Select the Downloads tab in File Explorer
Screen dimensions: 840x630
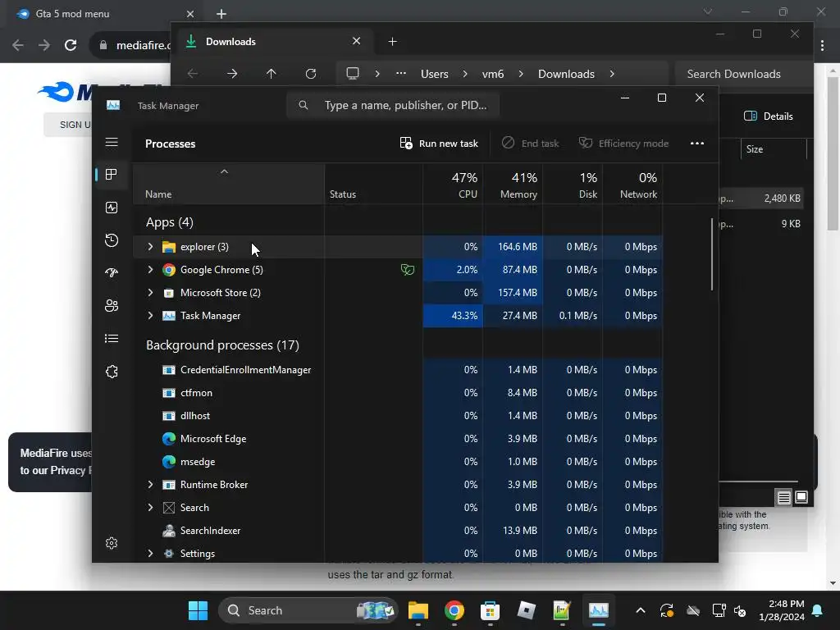pyautogui.click(x=273, y=42)
